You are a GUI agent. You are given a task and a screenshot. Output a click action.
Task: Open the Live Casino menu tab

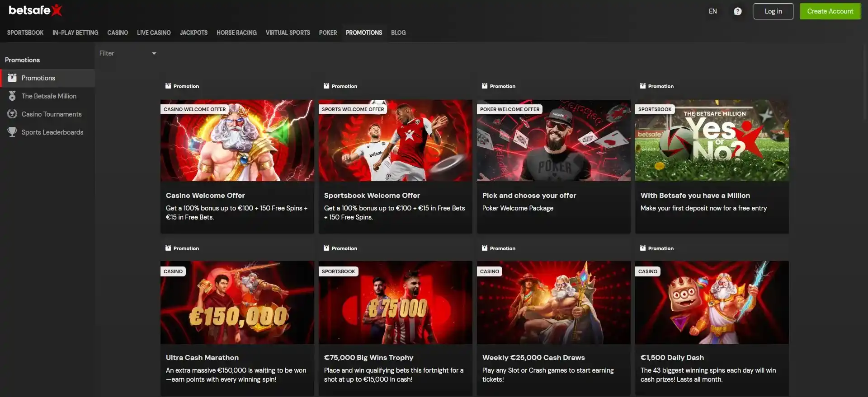tap(154, 33)
